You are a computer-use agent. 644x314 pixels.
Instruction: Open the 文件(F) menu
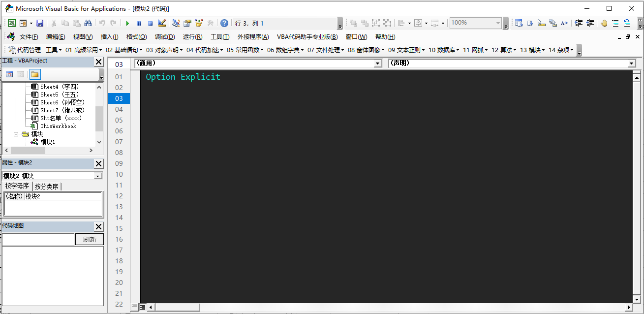point(29,37)
